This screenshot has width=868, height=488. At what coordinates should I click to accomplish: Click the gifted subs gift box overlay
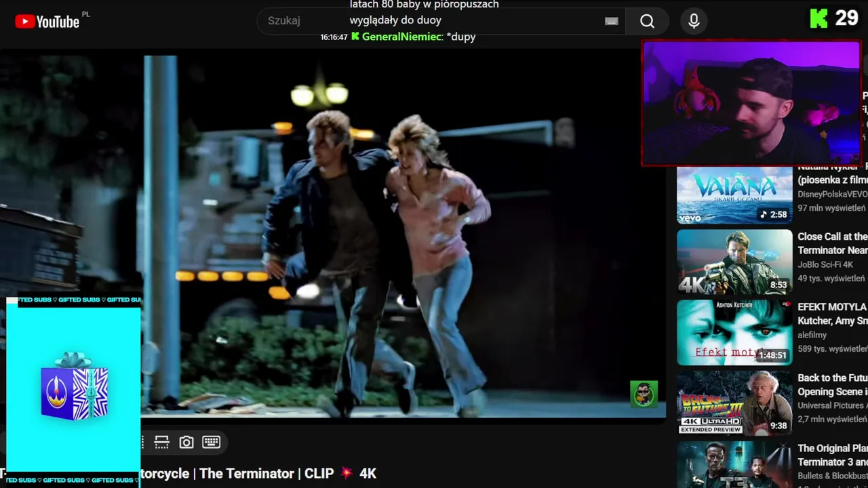click(x=74, y=386)
